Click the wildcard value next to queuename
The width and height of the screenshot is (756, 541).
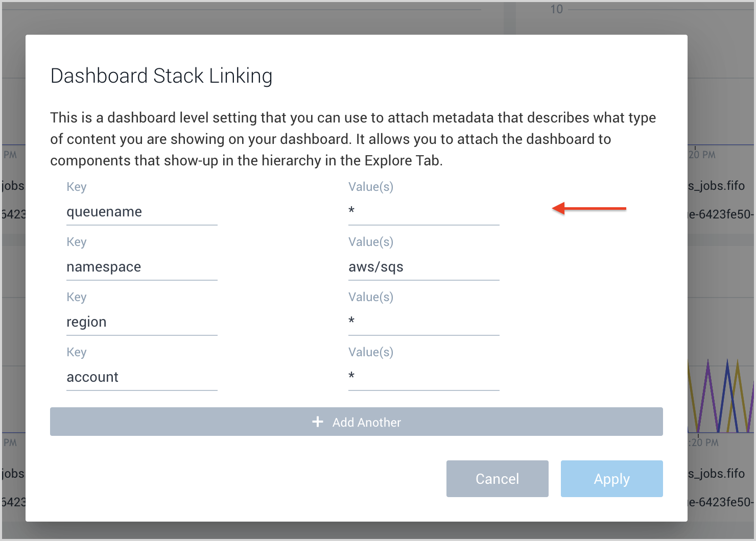(423, 211)
